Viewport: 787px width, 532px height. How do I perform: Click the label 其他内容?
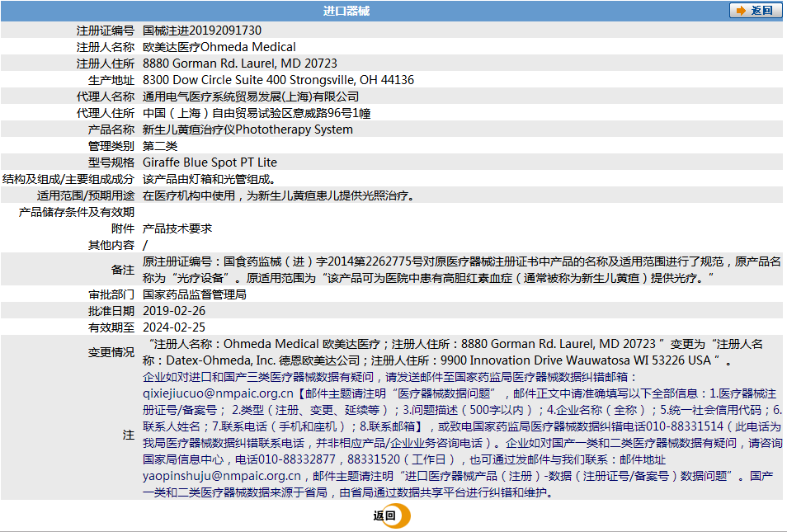click(x=111, y=245)
